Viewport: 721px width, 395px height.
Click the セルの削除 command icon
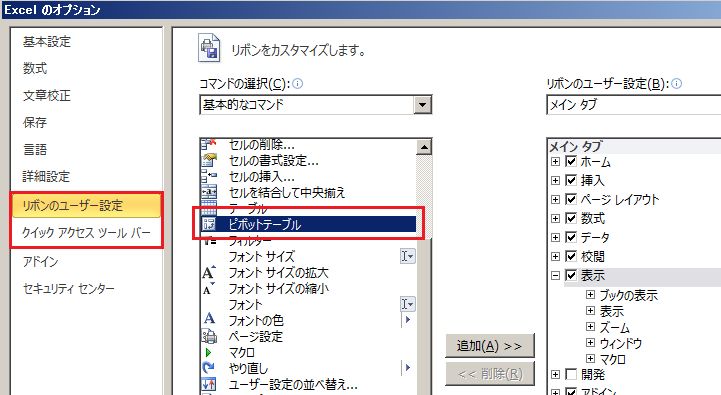pyautogui.click(x=209, y=145)
